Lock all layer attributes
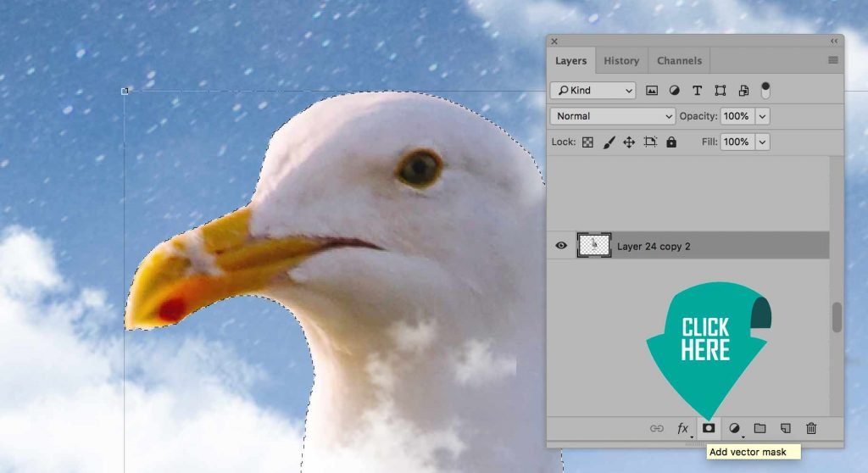The height and width of the screenshot is (473, 868). [671, 142]
